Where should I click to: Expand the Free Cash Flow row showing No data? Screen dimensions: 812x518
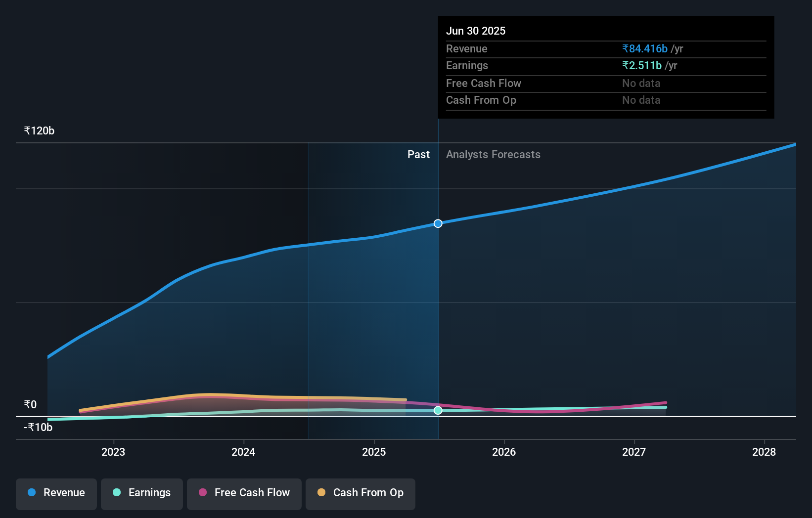[x=606, y=84]
